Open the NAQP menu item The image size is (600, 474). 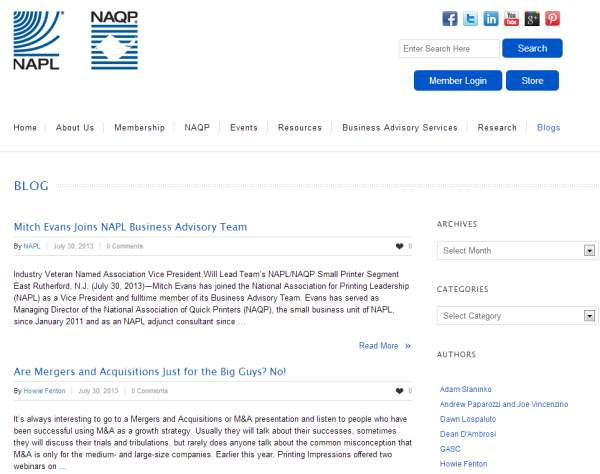click(197, 127)
